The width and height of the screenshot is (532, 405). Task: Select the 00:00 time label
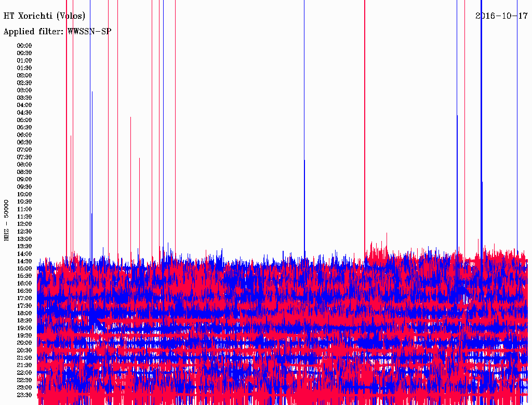coord(24,46)
